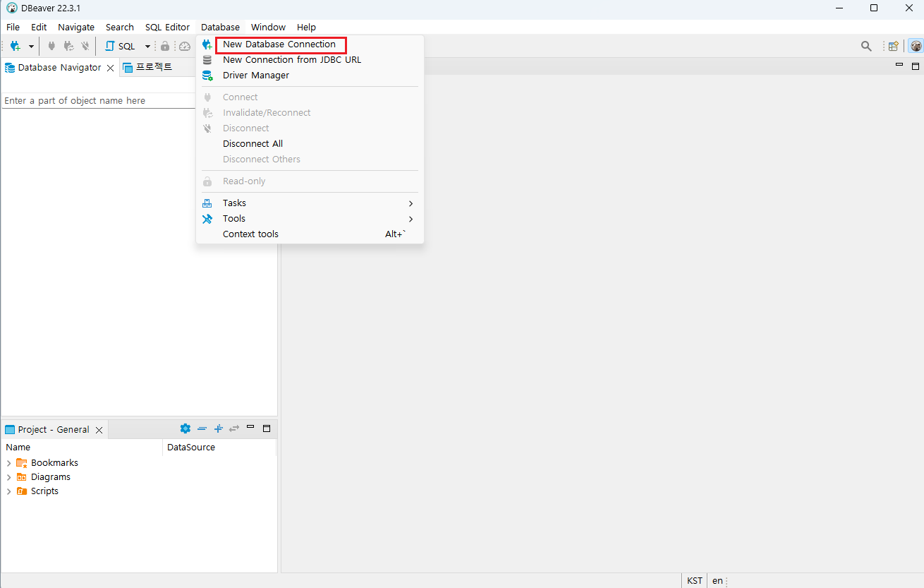
Task: Click the Tools wrench icon in menu
Action: (207, 219)
